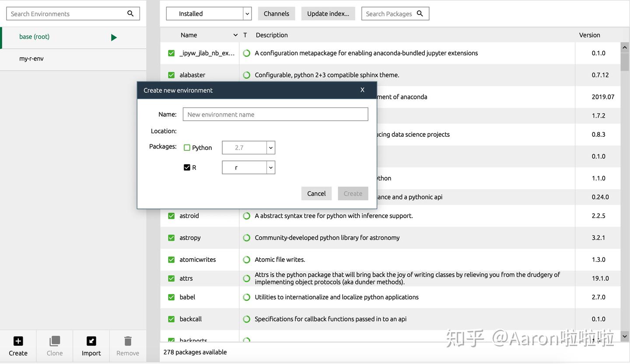Click the magnifier in Search Environments box
Image resolution: width=630 pixels, height=364 pixels.
pyautogui.click(x=130, y=14)
